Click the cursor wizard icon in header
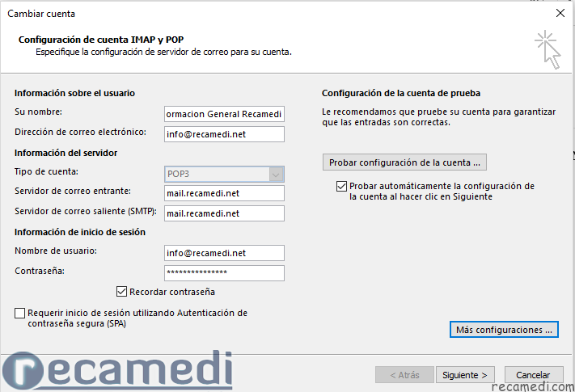The height and width of the screenshot is (392, 575). point(548,49)
